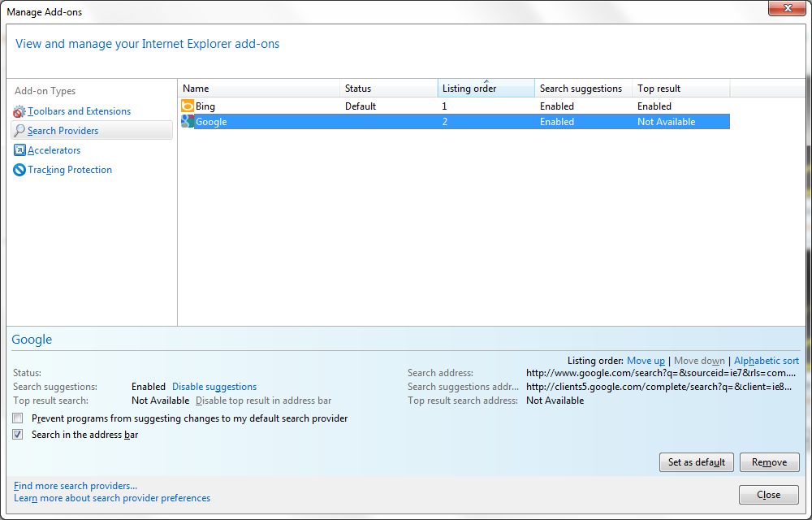The height and width of the screenshot is (520, 812).
Task: Sort by the Listing order column header
Action: pos(486,89)
